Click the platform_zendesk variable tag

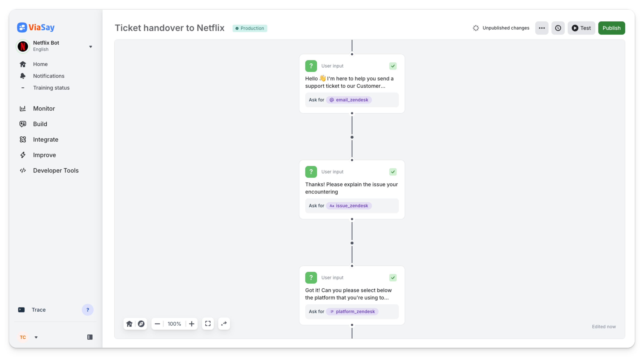(x=352, y=311)
